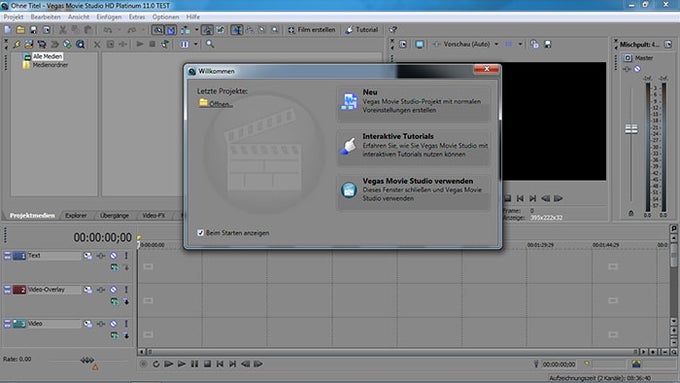The width and height of the screenshot is (680, 383).
Task: Switch to the Explorer tab
Action: [76, 215]
